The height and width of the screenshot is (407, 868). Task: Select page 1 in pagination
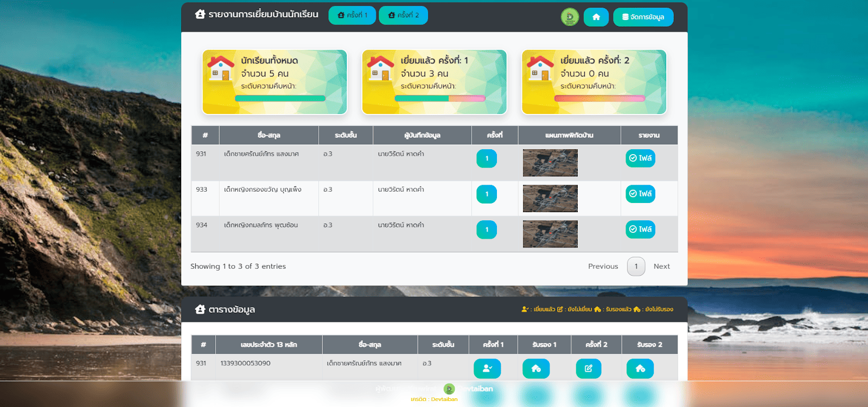coord(636,266)
